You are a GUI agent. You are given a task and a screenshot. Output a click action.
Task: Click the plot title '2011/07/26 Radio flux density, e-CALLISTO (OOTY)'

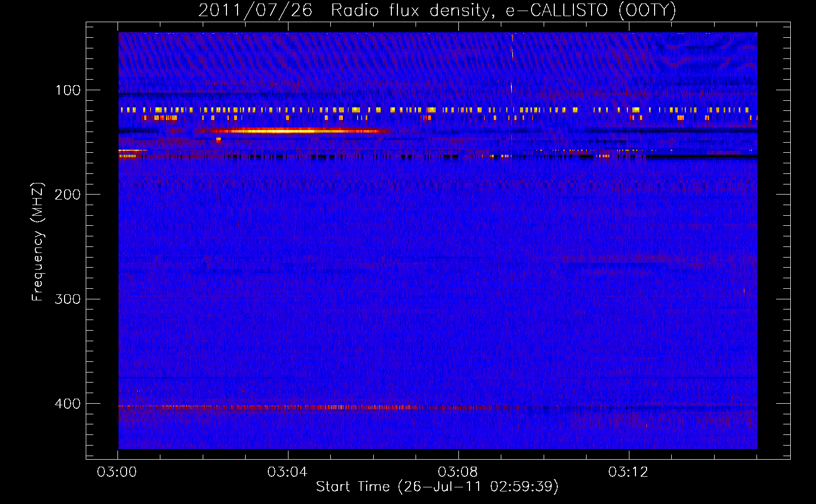[437, 10]
